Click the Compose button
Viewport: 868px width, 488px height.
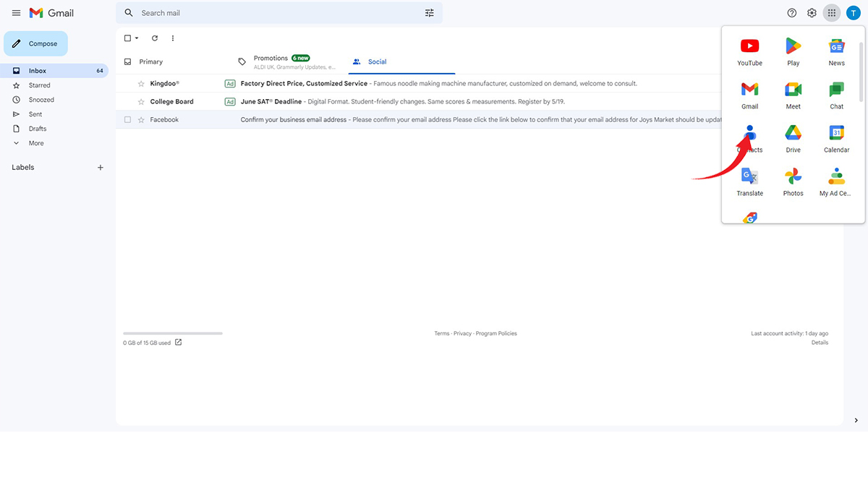pyautogui.click(x=35, y=43)
